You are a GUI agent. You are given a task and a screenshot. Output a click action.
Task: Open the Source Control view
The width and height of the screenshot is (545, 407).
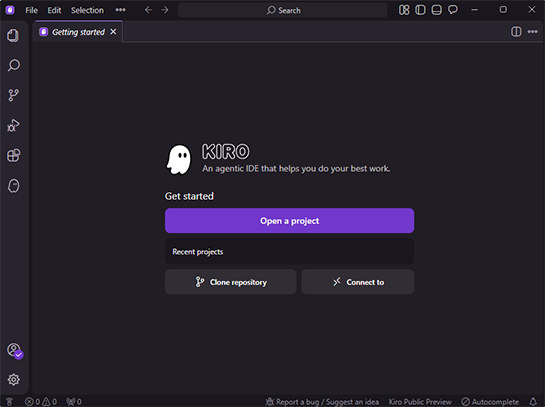coord(14,95)
